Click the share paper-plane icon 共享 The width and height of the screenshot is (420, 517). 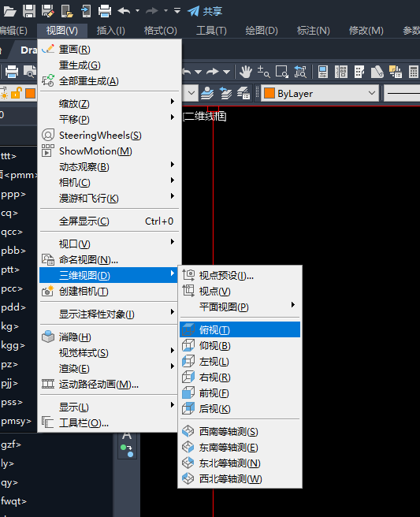(205, 11)
